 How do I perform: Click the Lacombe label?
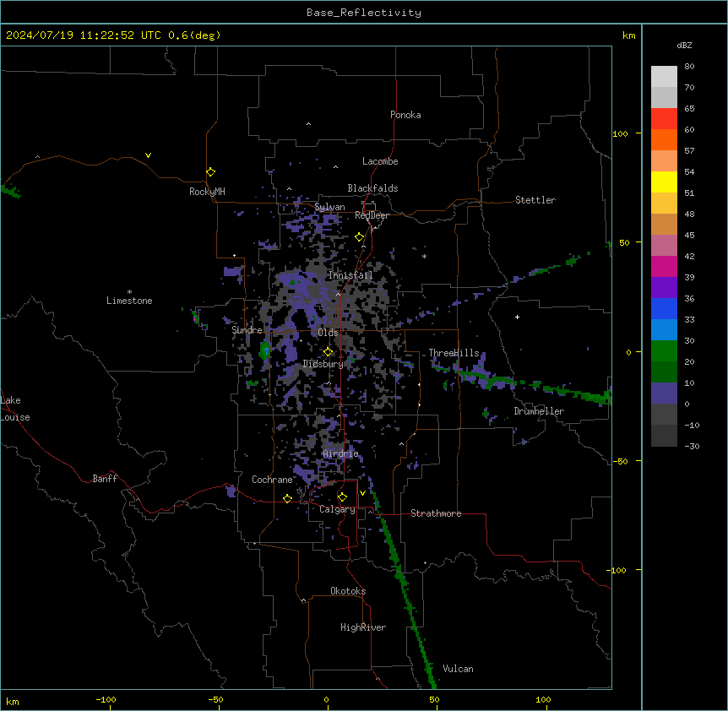380,161
